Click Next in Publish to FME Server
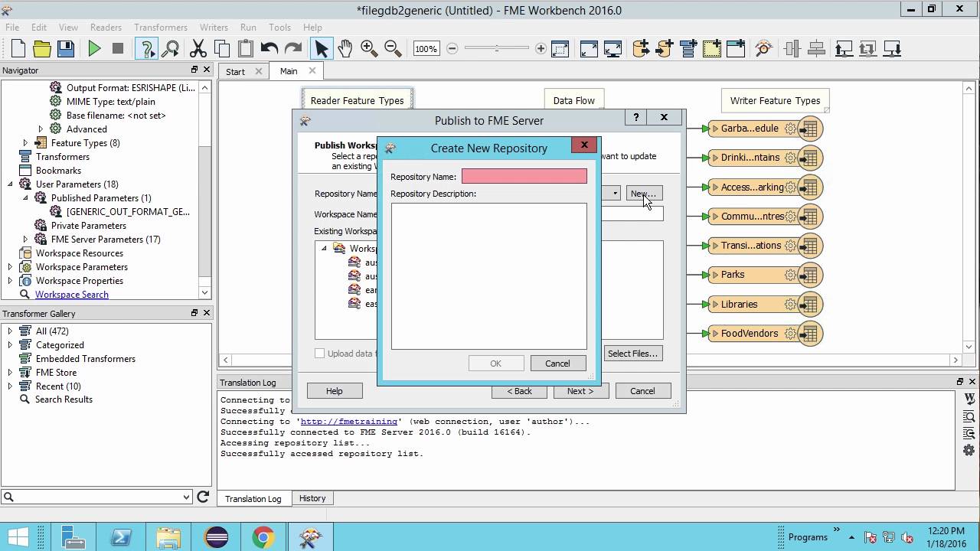The width and height of the screenshot is (980, 551). (580, 391)
